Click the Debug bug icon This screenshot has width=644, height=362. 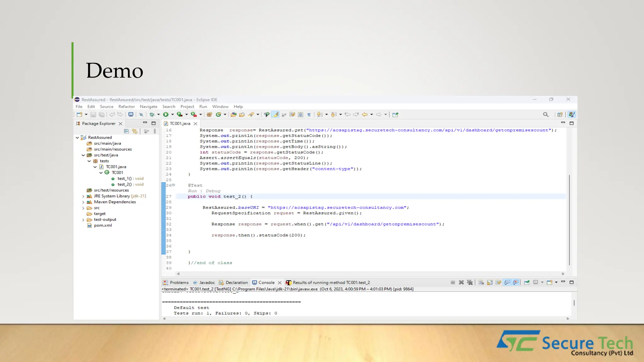click(x=152, y=114)
